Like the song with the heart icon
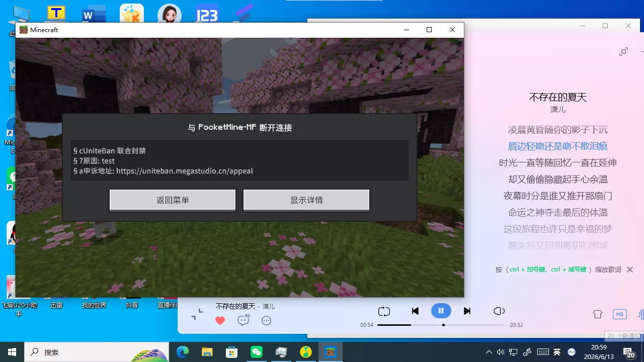Viewport: 644px width, 362px height. pos(220,320)
